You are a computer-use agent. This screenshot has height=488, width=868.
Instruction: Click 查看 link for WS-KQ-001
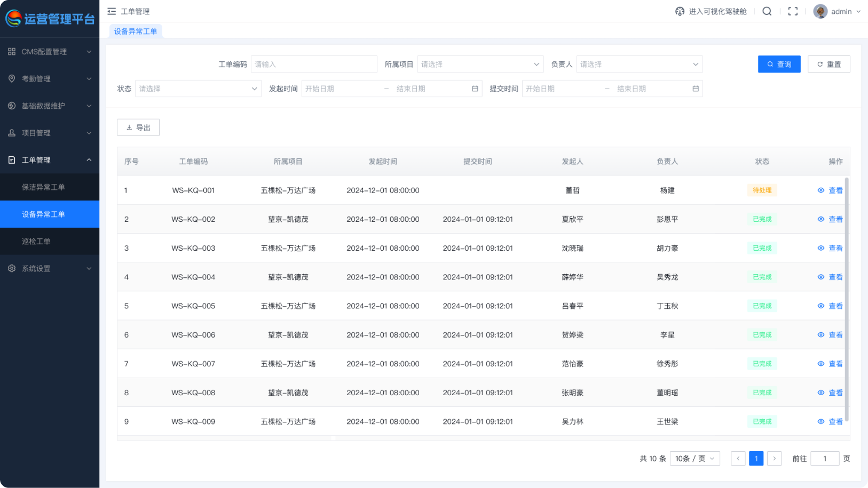[836, 190]
